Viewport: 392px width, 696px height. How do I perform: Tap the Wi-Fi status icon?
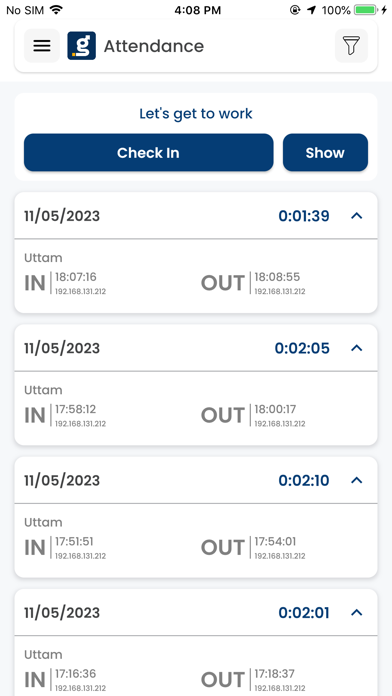click(x=56, y=10)
